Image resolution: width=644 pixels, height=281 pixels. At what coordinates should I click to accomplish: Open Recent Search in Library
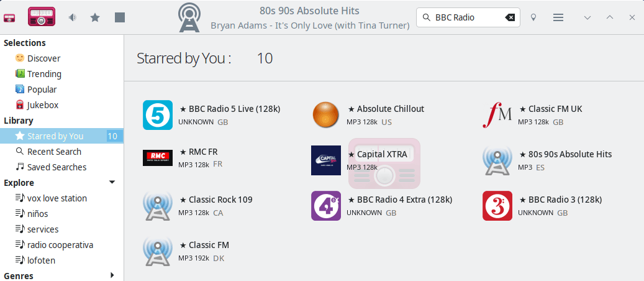pos(54,152)
